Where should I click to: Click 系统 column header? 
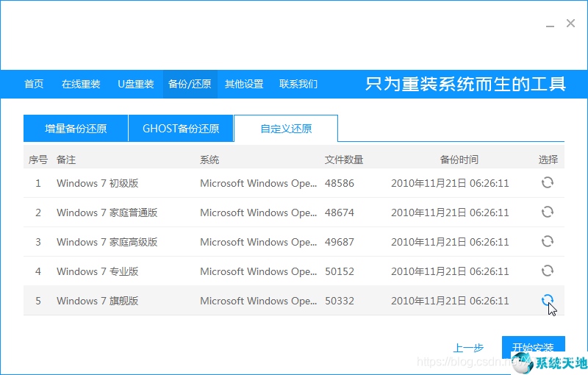(x=209, y=160)
